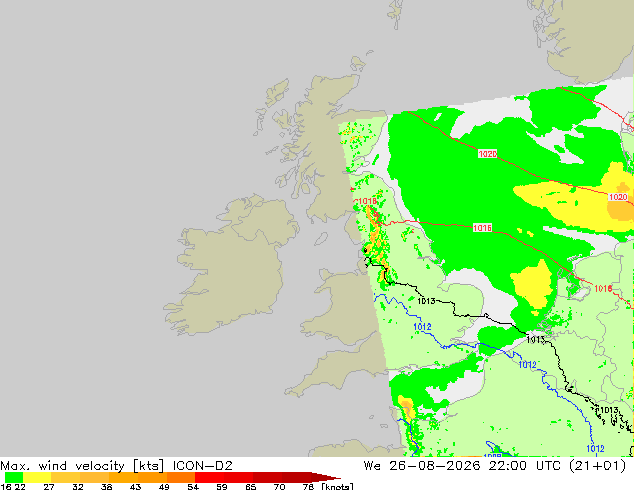The height and width of the screenshot is (490, 634).
Task: Click the blue '1012' label near the bottom edge
Action: click(x=595, y=448)
